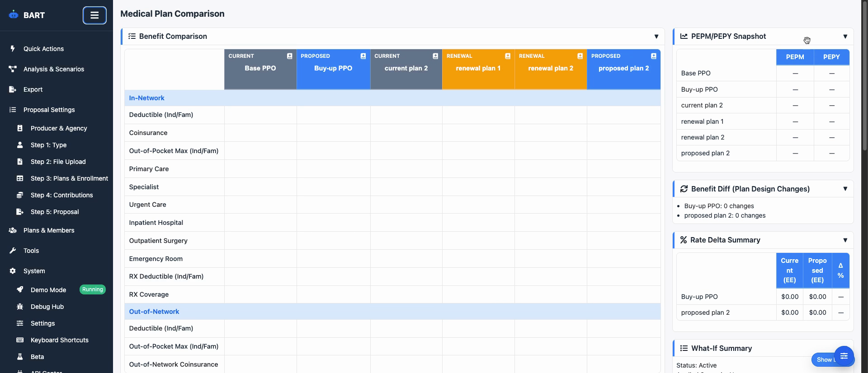Viewport: 868px width, 373px height.
Task: Collapse the PEPM/PEPY Snapshot panel
Action: 845,37
